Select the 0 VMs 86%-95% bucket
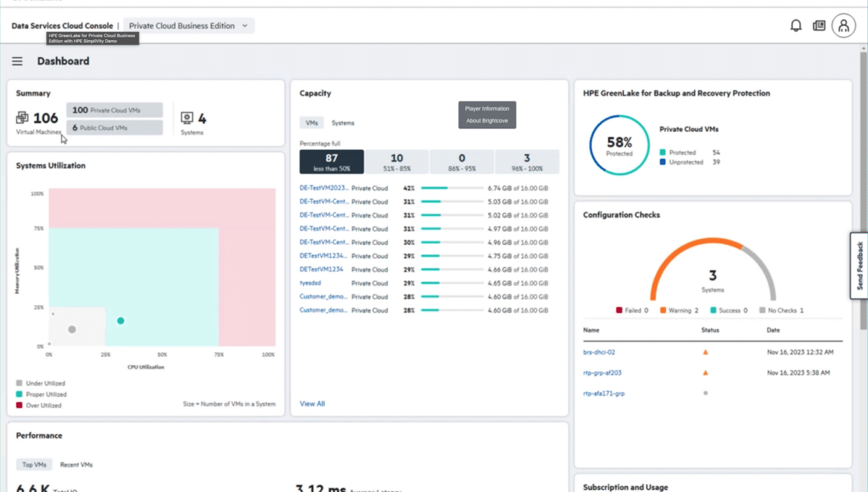 coord(461,162)
